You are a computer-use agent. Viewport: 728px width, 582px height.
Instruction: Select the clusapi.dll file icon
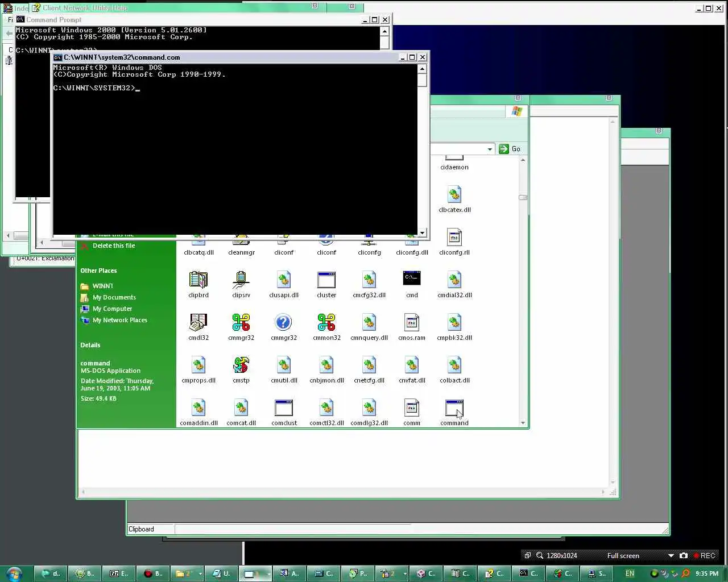click(284, 279)
